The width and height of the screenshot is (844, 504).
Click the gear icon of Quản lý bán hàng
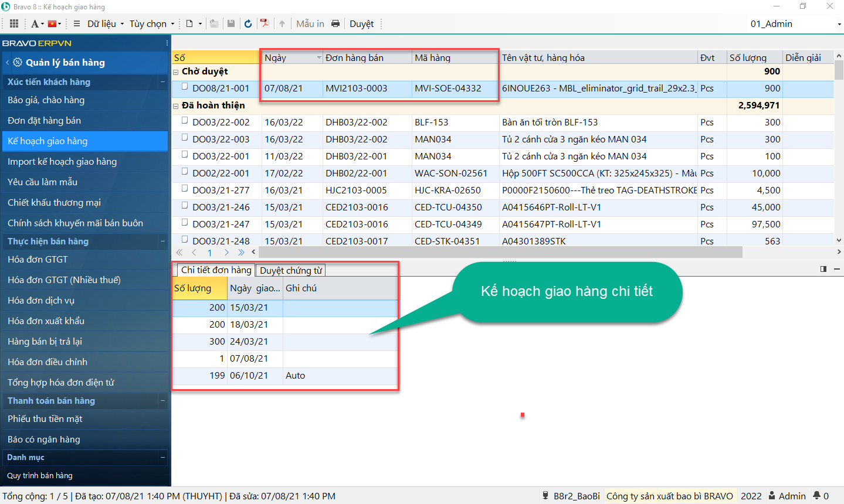[x=18, y=62]
